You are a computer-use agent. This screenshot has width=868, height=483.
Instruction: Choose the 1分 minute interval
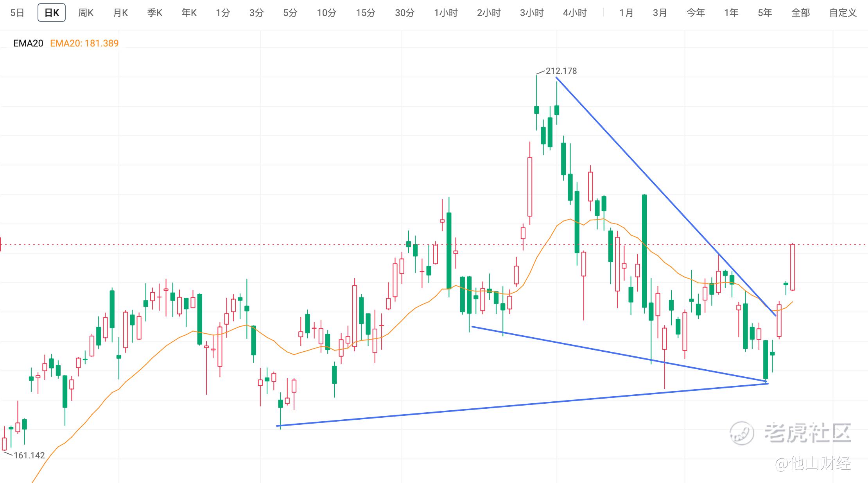[x=223, y=13]
